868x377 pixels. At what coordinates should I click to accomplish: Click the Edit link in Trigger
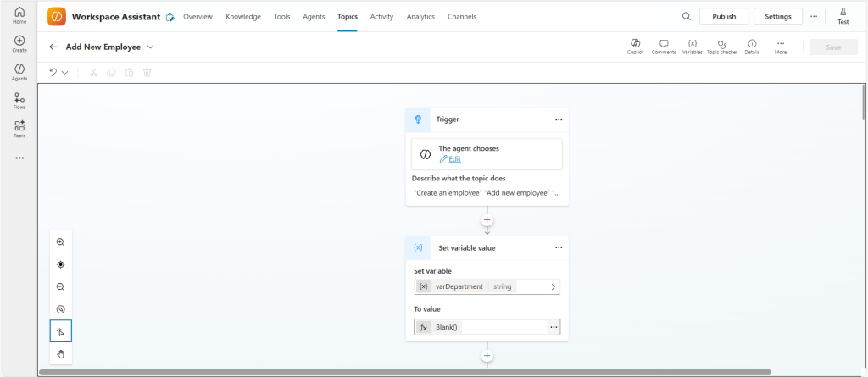point(454,158)
